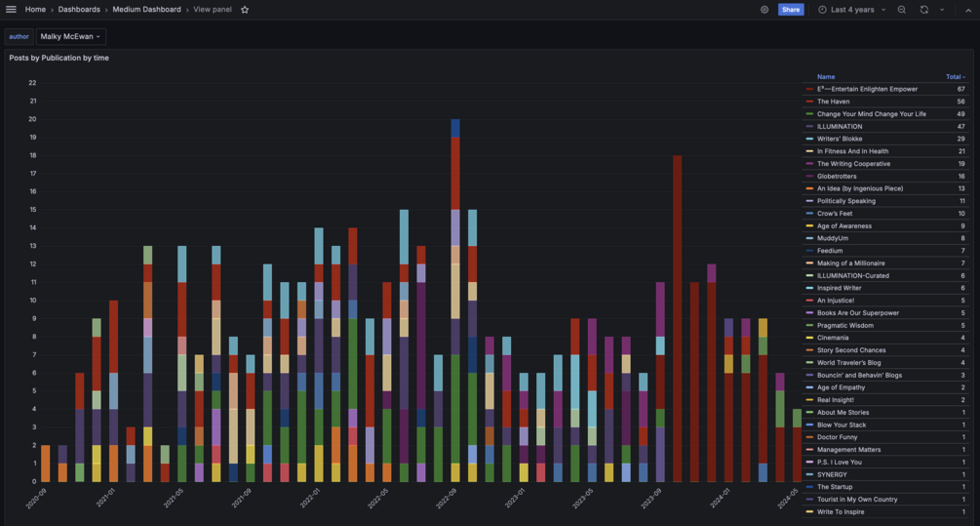Image resolution: width=980 pixels, height=526 pixels.
Task: Open dashboard settings gear
Action: coord(764,10)
